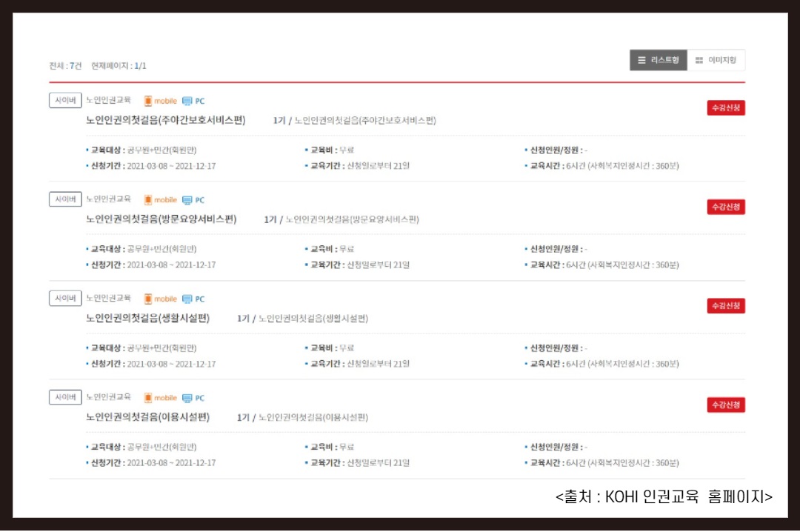This screenshot has height=532, width=800.
Task: Click '전체 : 7건' total count text
Action: pos(65,66)
